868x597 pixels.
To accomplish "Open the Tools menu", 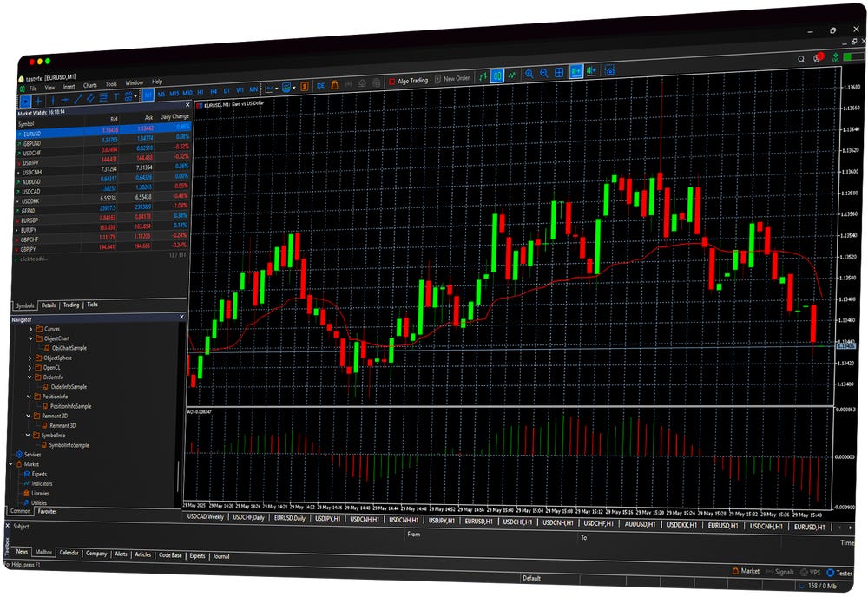I will pyautogui.click(x=111, y=84).
